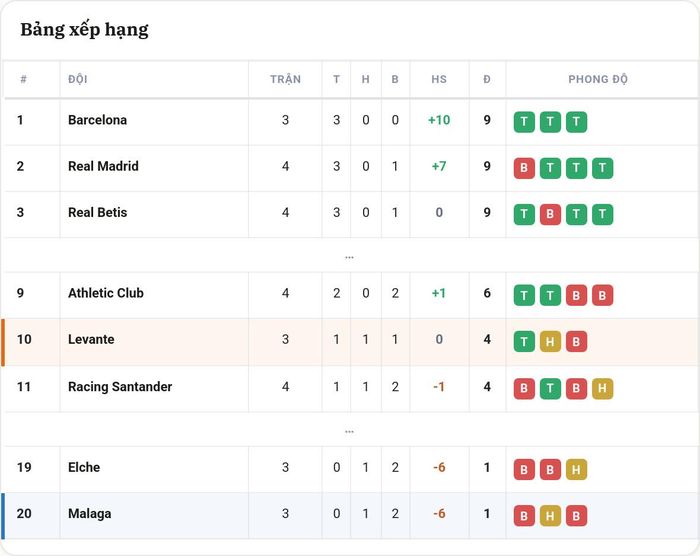This screenshot has width=700, height=556.
Task: Select the Athletic Club team name
Action: coord(106,293)
